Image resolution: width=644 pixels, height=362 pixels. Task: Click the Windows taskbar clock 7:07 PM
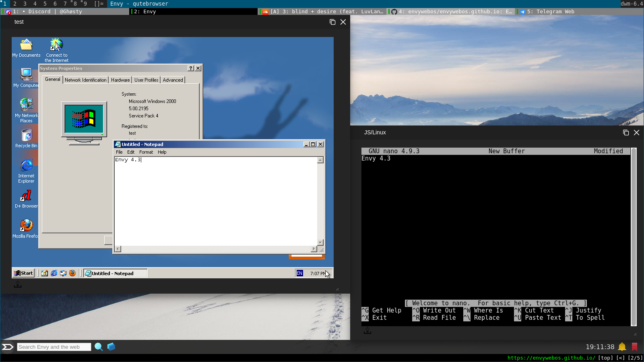click(318, 274)
